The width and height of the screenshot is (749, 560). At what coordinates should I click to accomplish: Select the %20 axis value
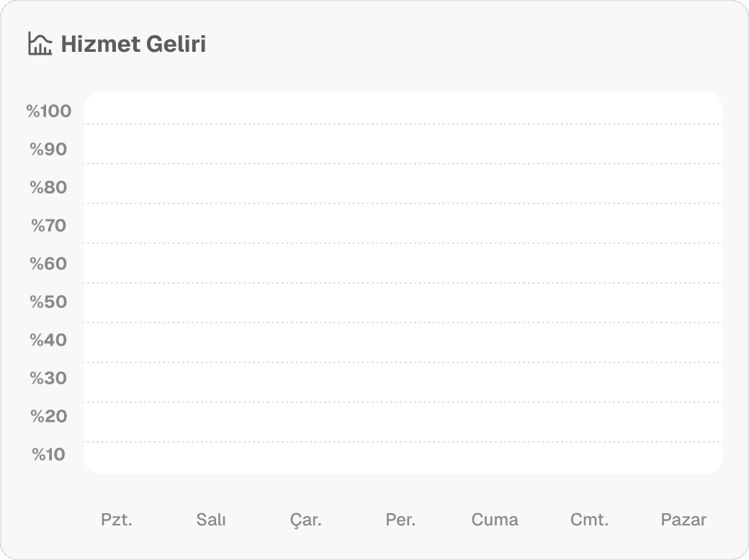pos(48,416)
